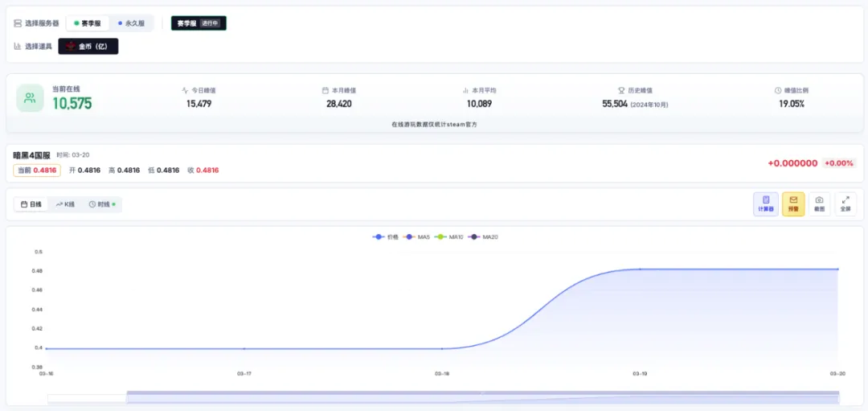Click the clock icon beside 峰值比例
This screenshot has height=411, width=868.
[x=779, y=90]
